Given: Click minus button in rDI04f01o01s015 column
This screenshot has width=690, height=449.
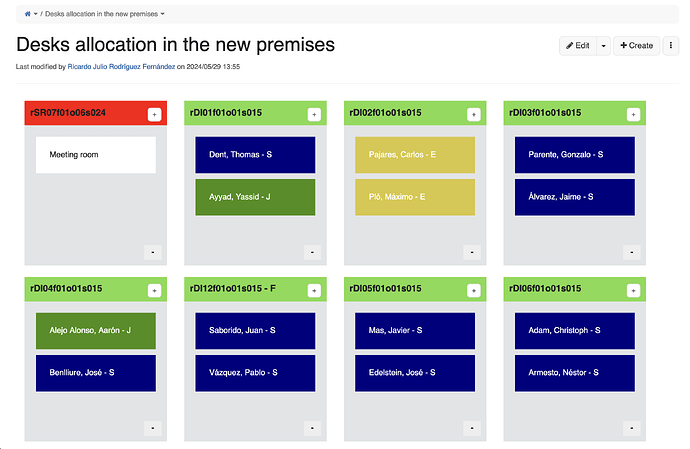Looking at the screenshot, I should point(153,428).
